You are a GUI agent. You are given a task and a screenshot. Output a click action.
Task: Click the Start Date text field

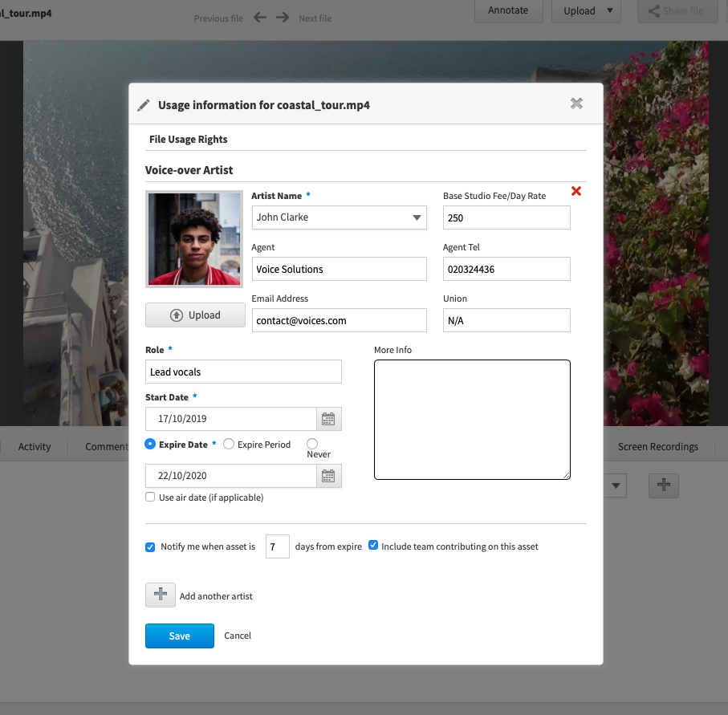231,419
